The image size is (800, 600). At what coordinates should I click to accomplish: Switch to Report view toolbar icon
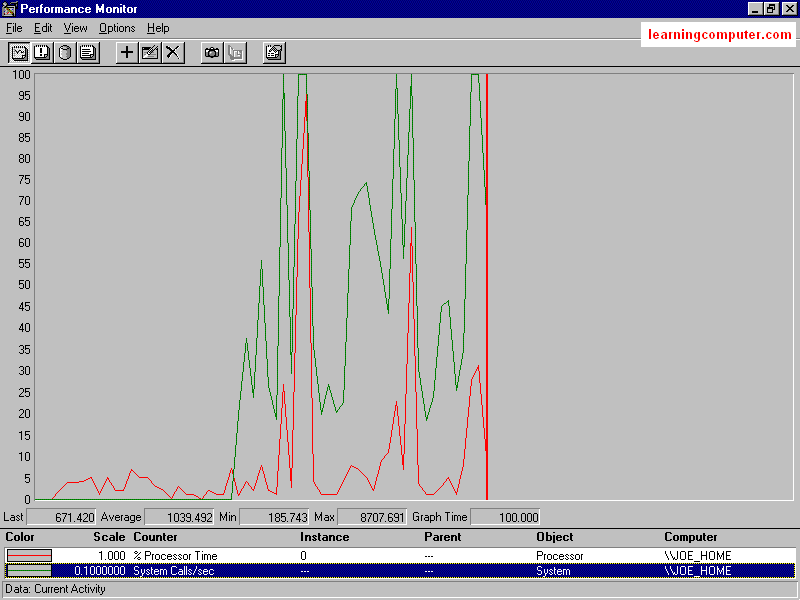88,53
